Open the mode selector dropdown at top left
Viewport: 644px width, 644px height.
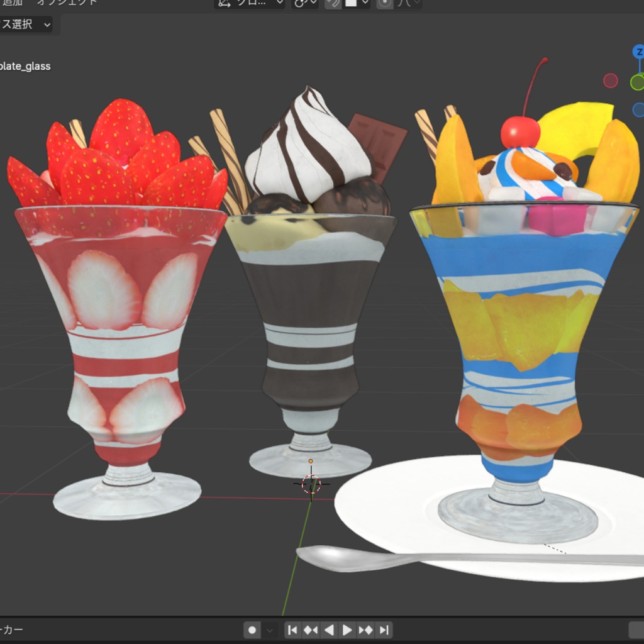[x=25, y=25]
